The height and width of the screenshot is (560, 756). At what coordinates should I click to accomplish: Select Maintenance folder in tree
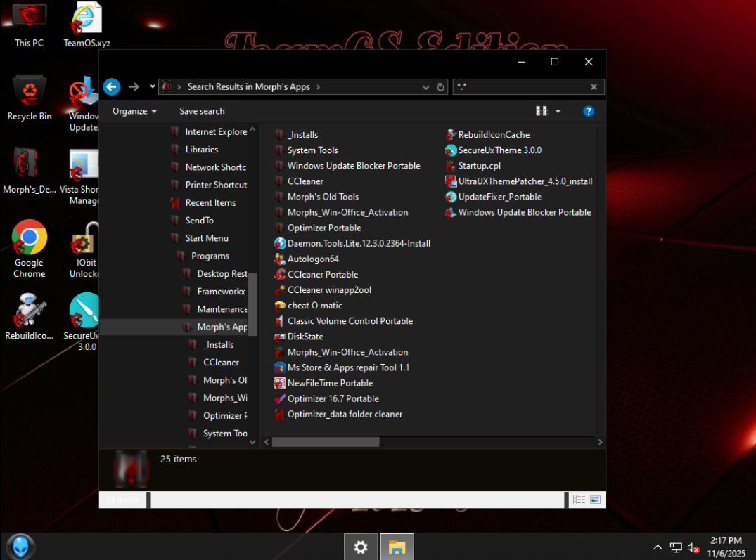pyautogui.click(x=222, y=309)
